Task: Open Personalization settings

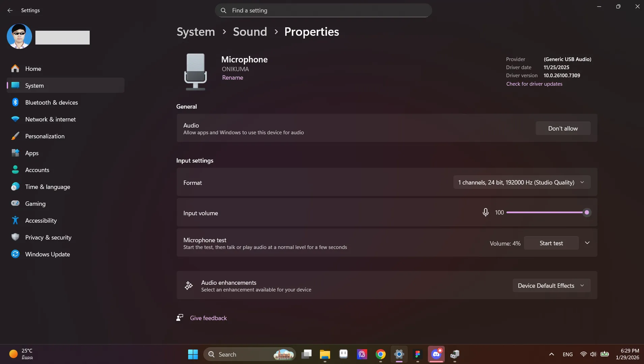Action: (65, 136)
